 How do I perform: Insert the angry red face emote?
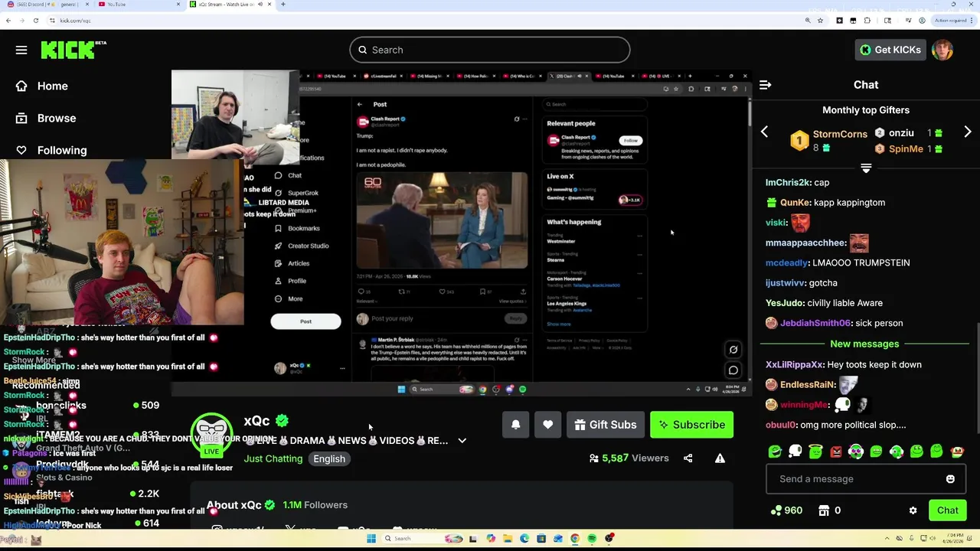835,452
